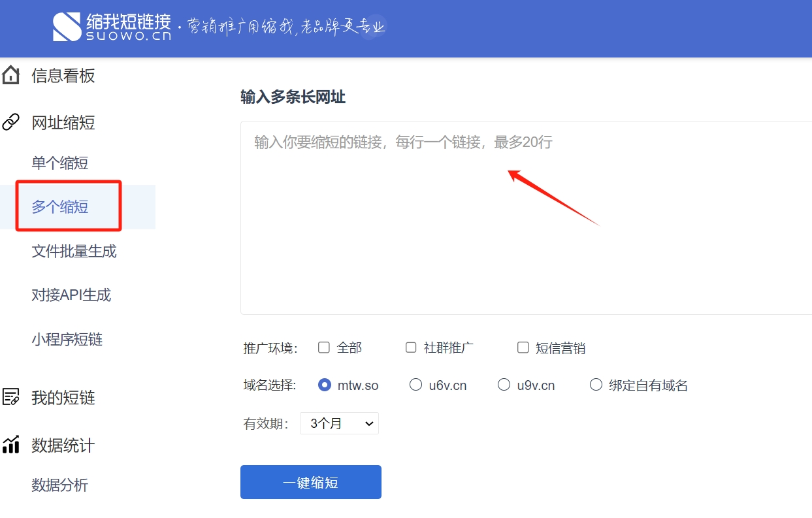
Task: Click the bar chart icon beside 数据统计
Action: [11, 445]
